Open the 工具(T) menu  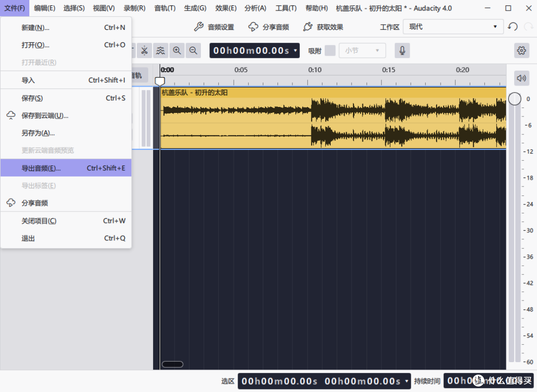(x=286, y=8)
